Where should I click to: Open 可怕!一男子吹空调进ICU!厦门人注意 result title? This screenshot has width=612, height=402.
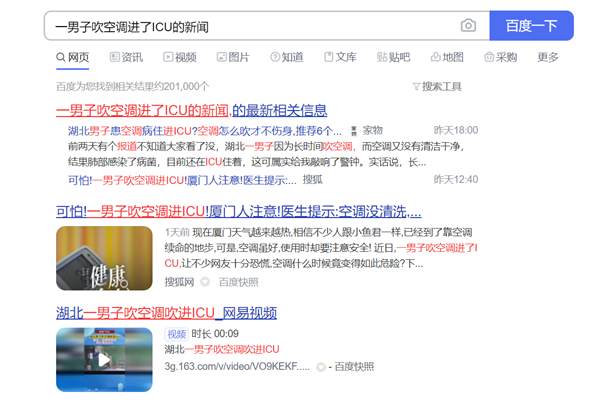[238, 212]
